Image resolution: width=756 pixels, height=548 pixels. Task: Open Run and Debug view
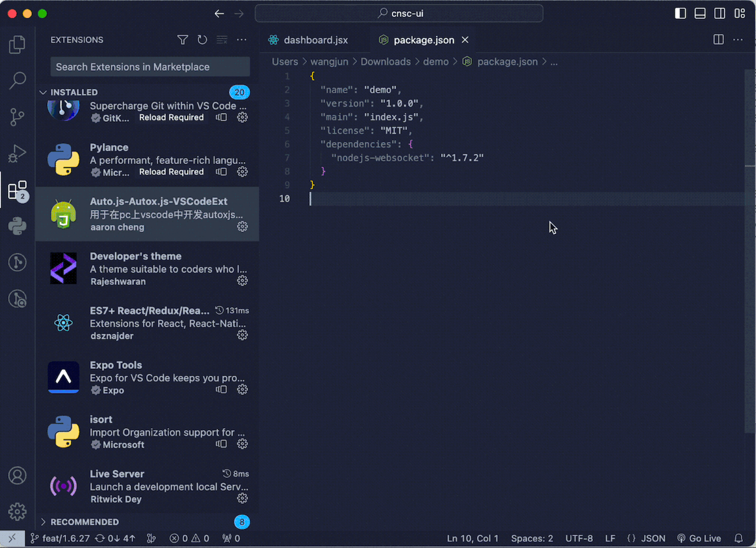click(17, 153)
